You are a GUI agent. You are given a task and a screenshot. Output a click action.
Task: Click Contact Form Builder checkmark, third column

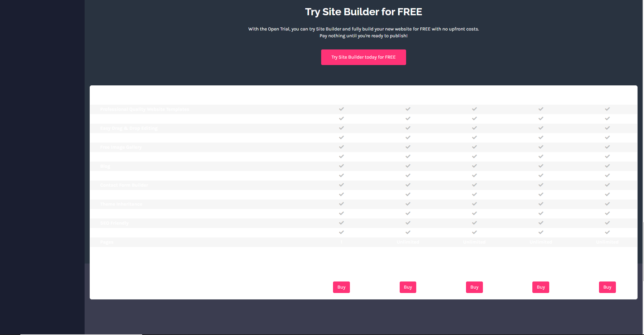[474, 185]
